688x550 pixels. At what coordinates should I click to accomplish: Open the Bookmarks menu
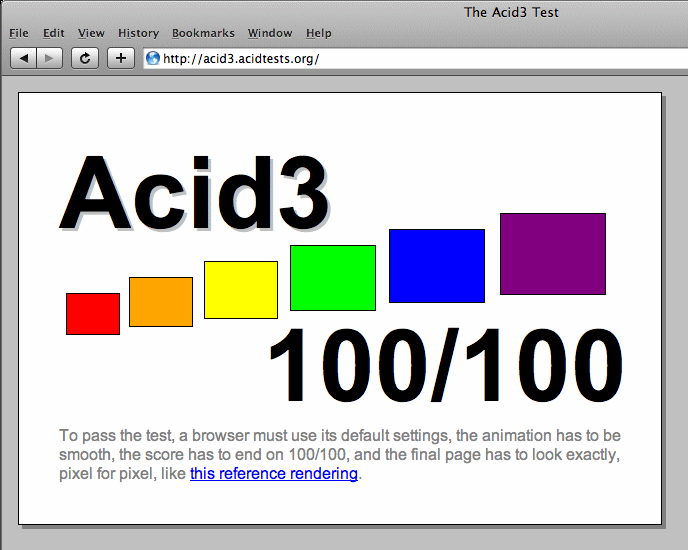(203, 33)
